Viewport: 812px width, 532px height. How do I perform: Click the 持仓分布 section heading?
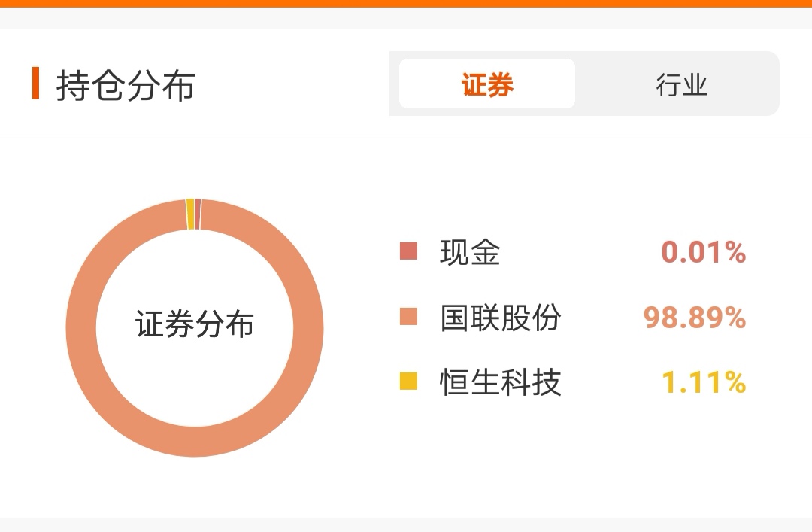point(126,86)
